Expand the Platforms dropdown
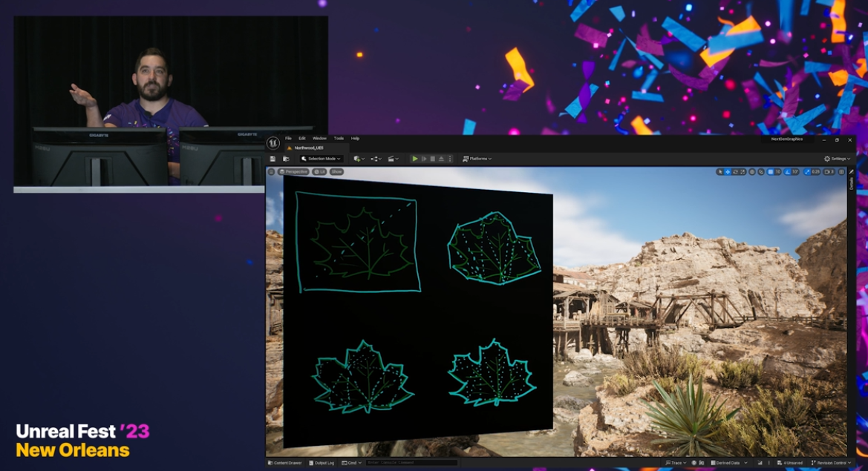Image resolution: width=868 pixels, height=471 pixels. pyautogui.click(x=477, y=159)
